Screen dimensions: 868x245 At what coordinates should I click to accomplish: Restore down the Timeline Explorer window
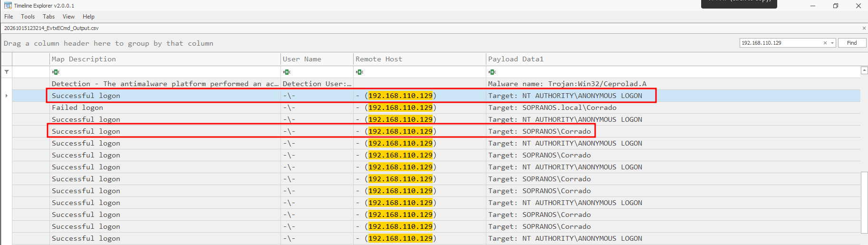click(836, 6)
